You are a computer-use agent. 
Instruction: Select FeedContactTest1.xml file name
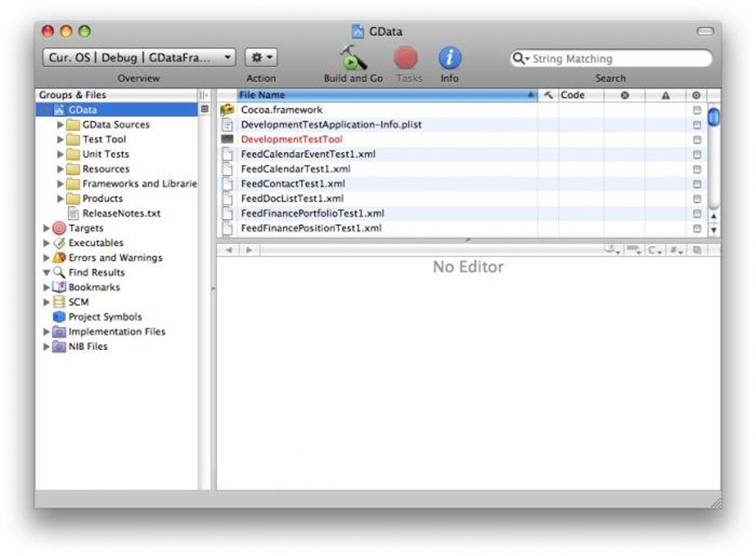pyautogui.click(x=294, y=184)
